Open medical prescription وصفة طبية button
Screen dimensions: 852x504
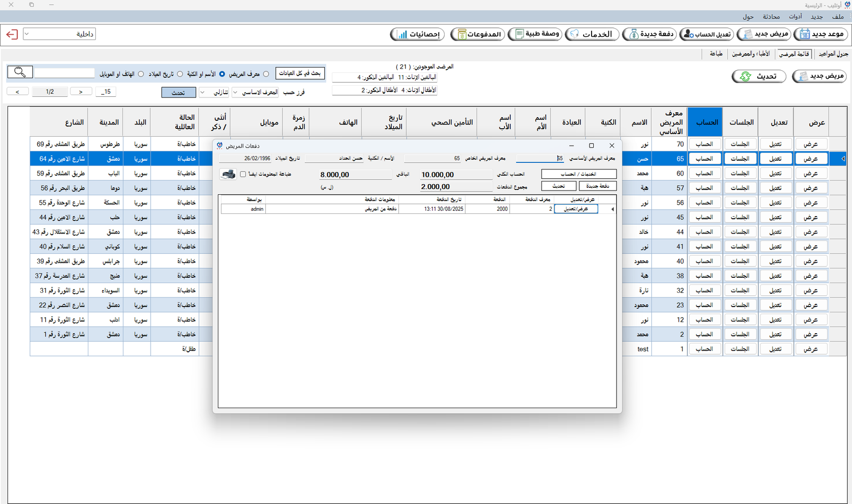coord(535,35)
